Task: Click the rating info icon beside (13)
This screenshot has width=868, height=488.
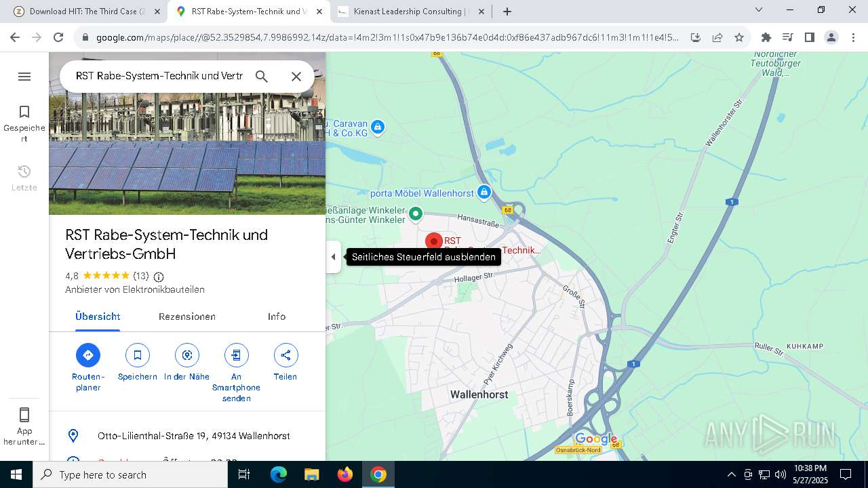Action: [x=159, y=277]
